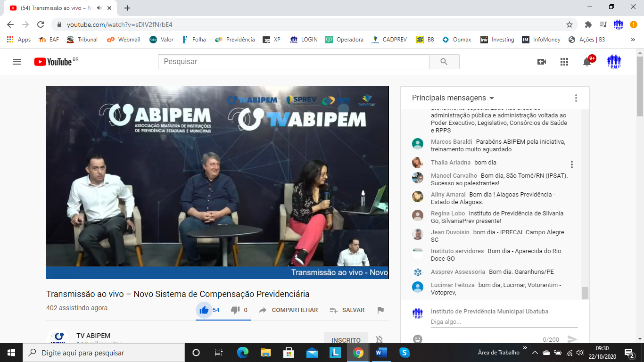
Task: Open the YouTube hamburger guide menu
Action: point(17,62)
